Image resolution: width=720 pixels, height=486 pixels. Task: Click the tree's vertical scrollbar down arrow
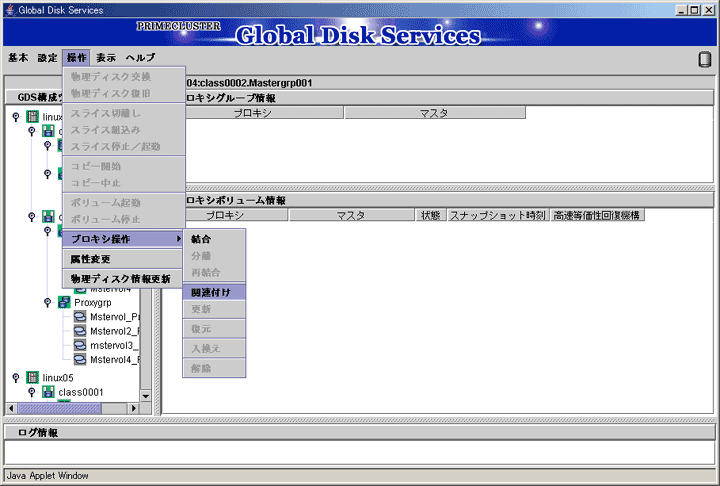(x=146, y=396)
